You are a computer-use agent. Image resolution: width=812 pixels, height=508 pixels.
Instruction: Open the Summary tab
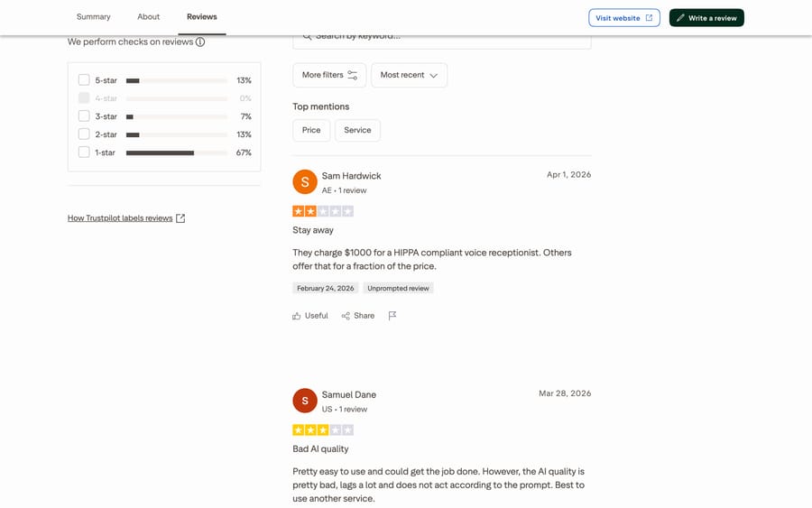point(93,16)
